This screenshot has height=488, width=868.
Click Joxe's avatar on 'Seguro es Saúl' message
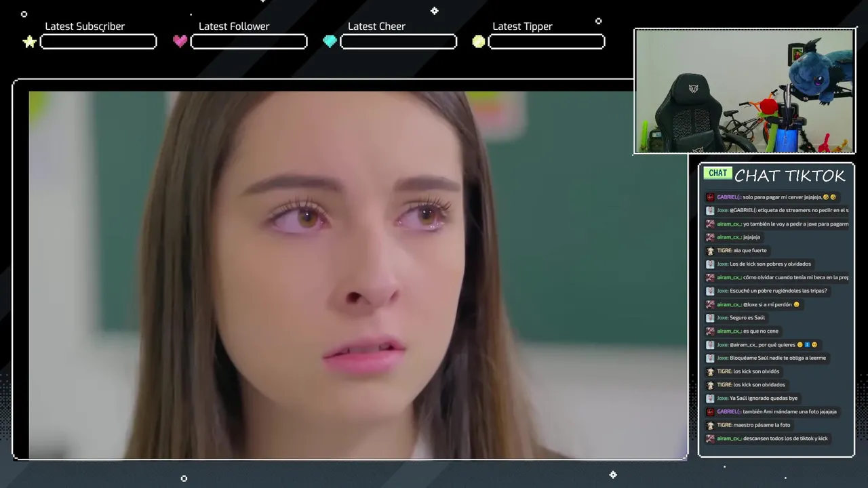click(710, 318)
